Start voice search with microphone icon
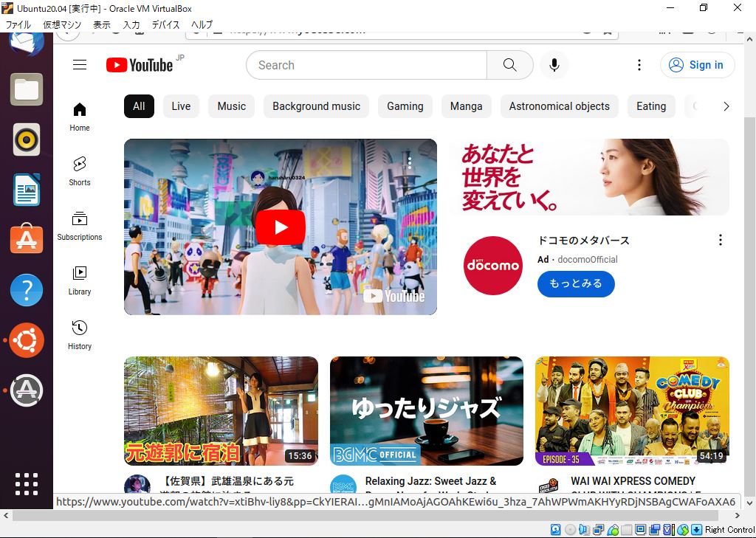This screenshot has width=756, height=538. click(554, 65)
